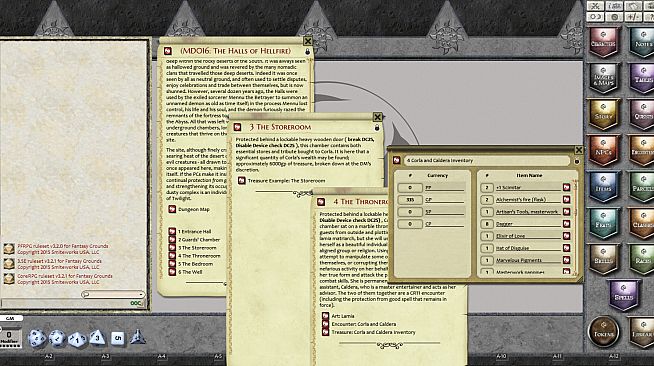This screenshot has height=366, width=654.
Task: Select the A-3 hotkey slot
Action: (x=105, y=357)
